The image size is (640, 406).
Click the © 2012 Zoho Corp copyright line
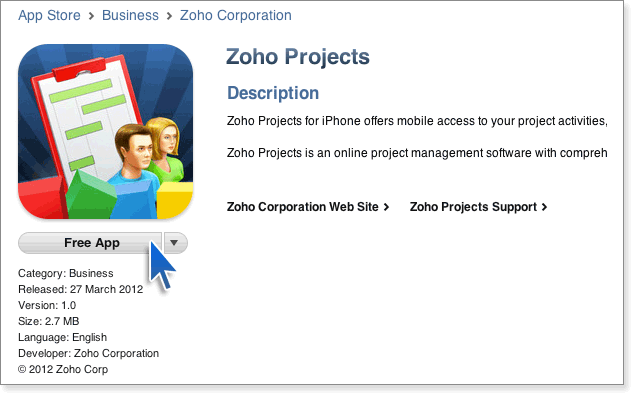(63, 369)
